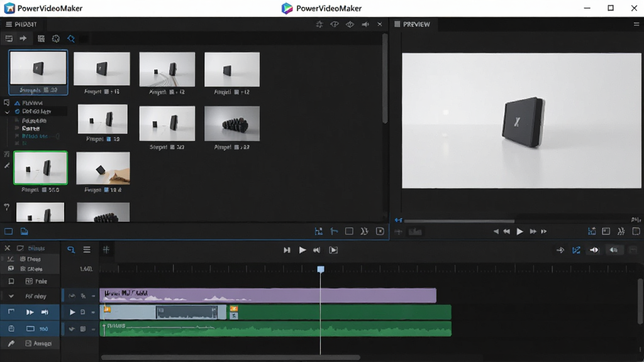This screenshot has height=362, width=644.
Task: Click the blue diagonal arrow icon at the timeline toolbar's right end
Action: (576, 250)
